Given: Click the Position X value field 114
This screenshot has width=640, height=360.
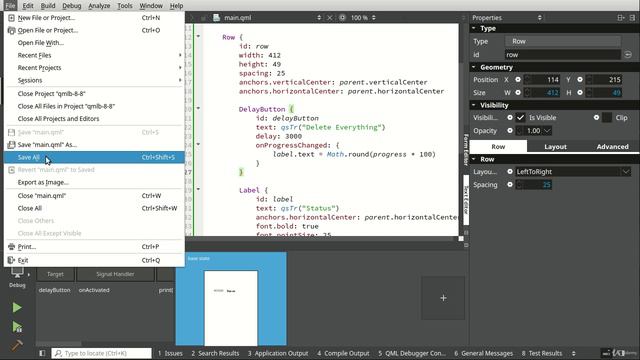Looking at the screenshot, I should (x=543, y=80).
